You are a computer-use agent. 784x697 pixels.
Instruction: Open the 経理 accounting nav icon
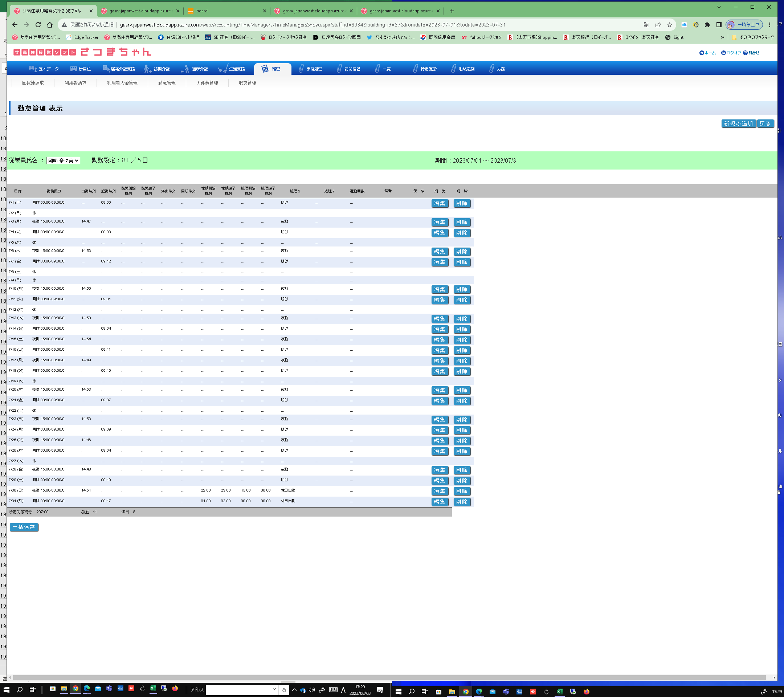pyautogui.click(x=265, y=69)
